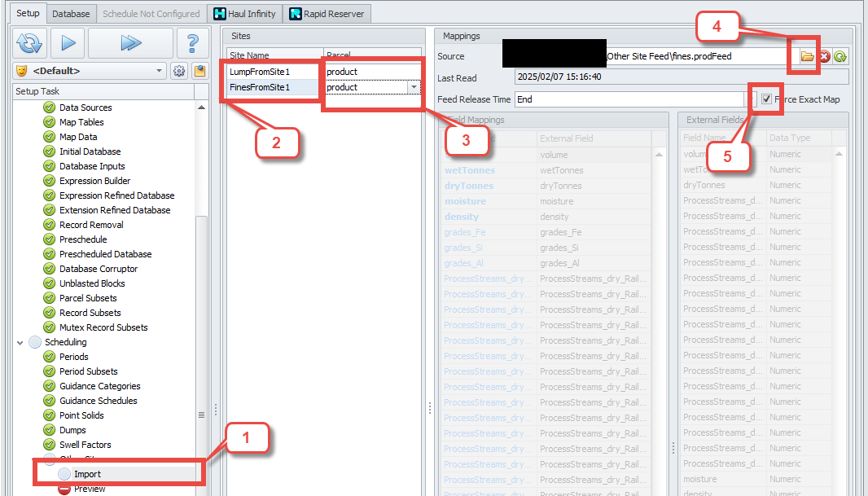
Task: Open the Rapid Reserver tab
Action: pyautogui.click(x=327, y=14)
